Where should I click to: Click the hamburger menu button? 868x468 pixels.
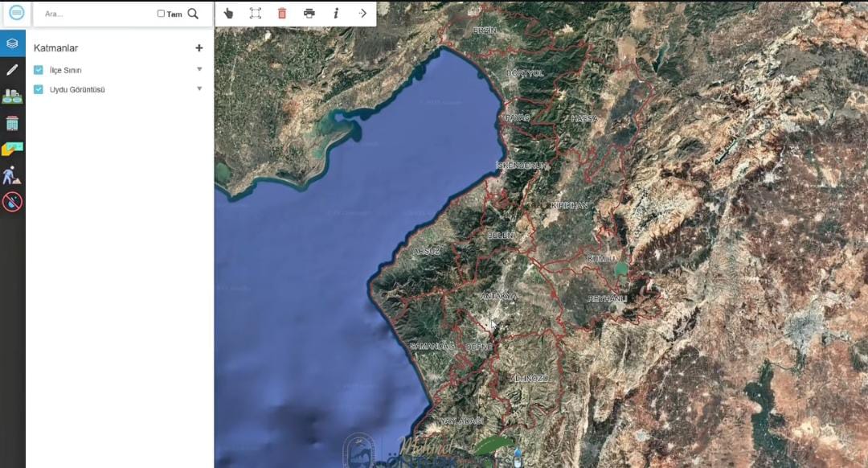click(x=16, y=13)
